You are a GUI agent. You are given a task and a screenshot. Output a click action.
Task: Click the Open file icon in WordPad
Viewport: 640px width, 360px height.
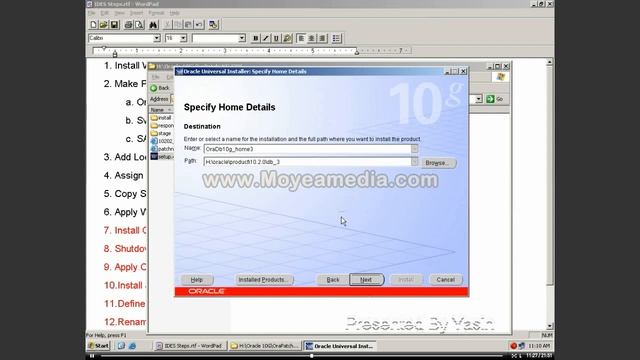pos(104,25)
